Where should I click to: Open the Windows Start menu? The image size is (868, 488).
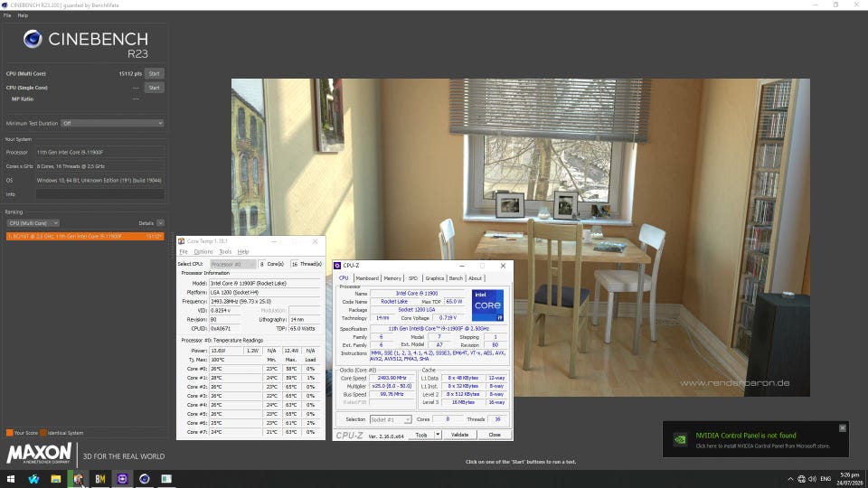click(x=11, y=479)
